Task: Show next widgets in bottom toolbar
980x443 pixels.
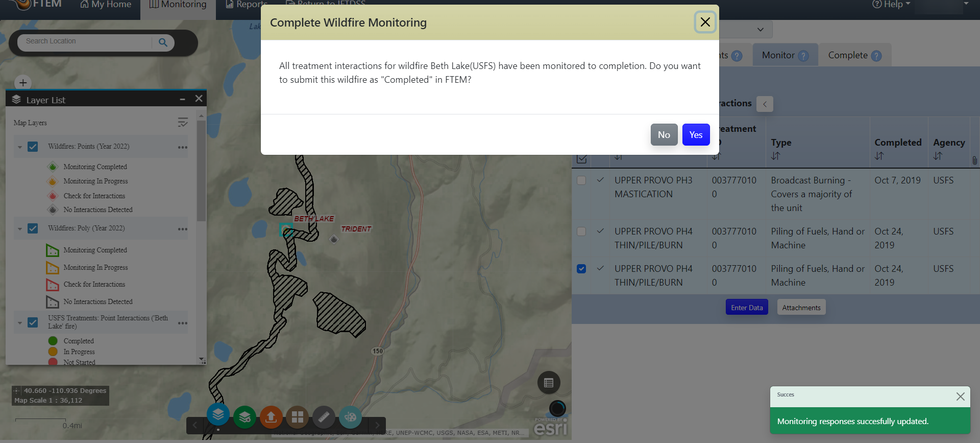Action: (377, 425)
